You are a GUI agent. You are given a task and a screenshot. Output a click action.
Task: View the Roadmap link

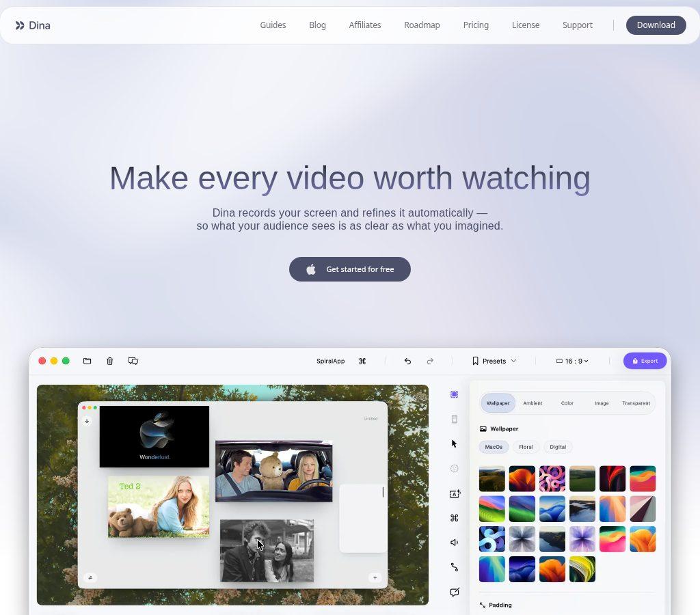click(422, 25)
